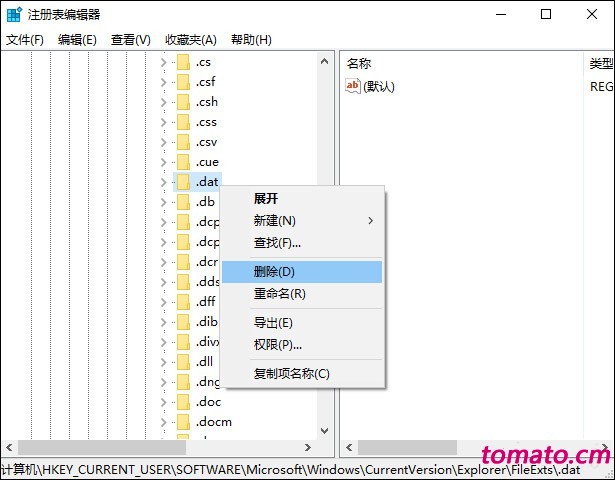Expand the .css registry key

coord(164,122)
